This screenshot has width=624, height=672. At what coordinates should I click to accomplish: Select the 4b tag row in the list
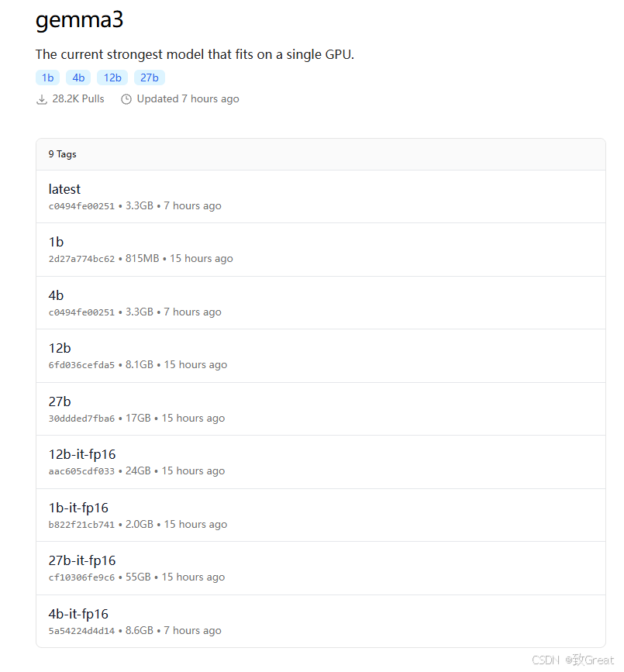coord(56,295)
